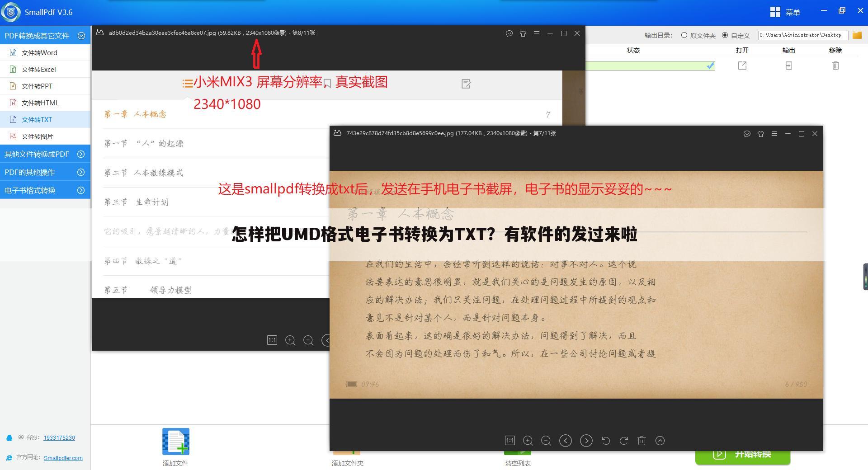Start conversion with 开始转换 button
868x470 pixels.
(x=742, y=455)
